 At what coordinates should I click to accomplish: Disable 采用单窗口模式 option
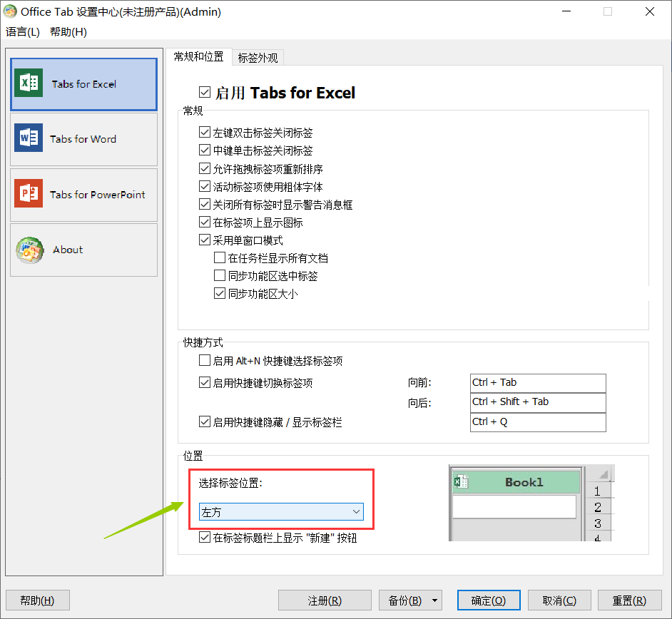point(205,240)
